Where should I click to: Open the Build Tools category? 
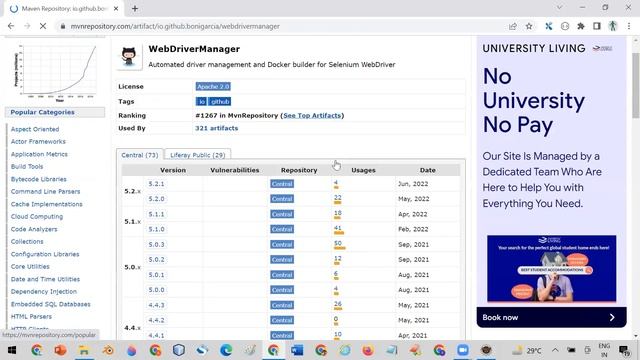[27, 167]
